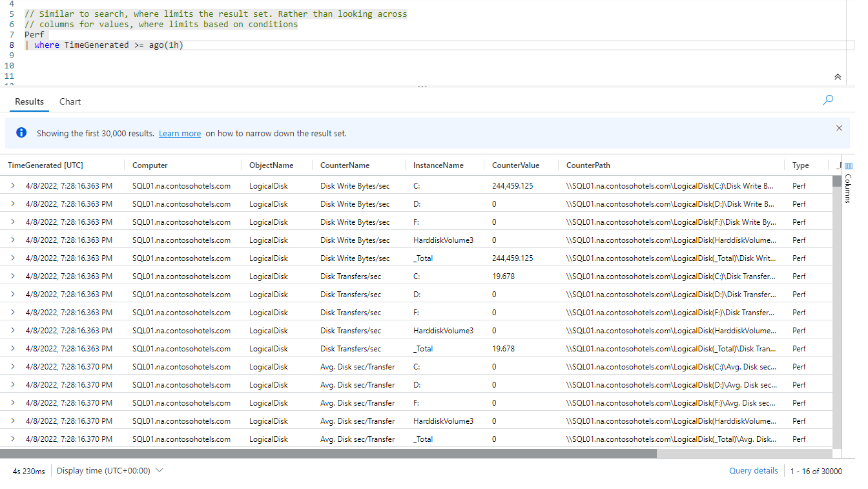Sort by the TimeGenerated [UTC] column header

(45, 165)
